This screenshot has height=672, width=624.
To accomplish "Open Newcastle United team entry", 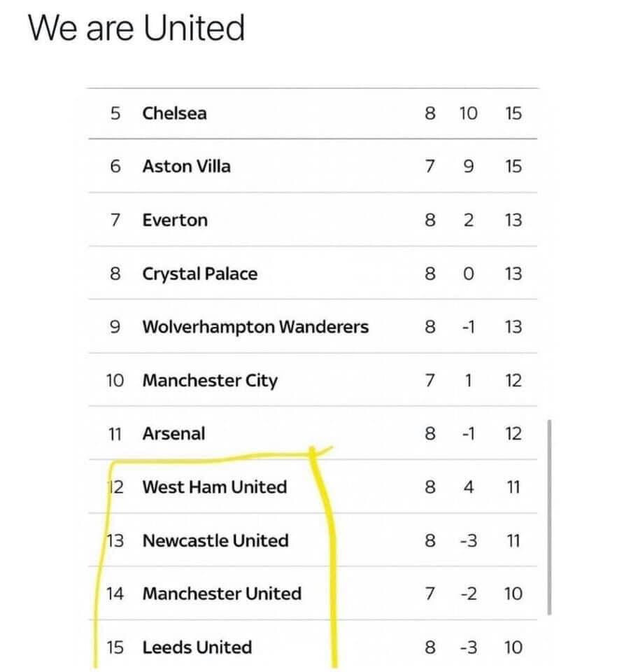I will [215, 541].
